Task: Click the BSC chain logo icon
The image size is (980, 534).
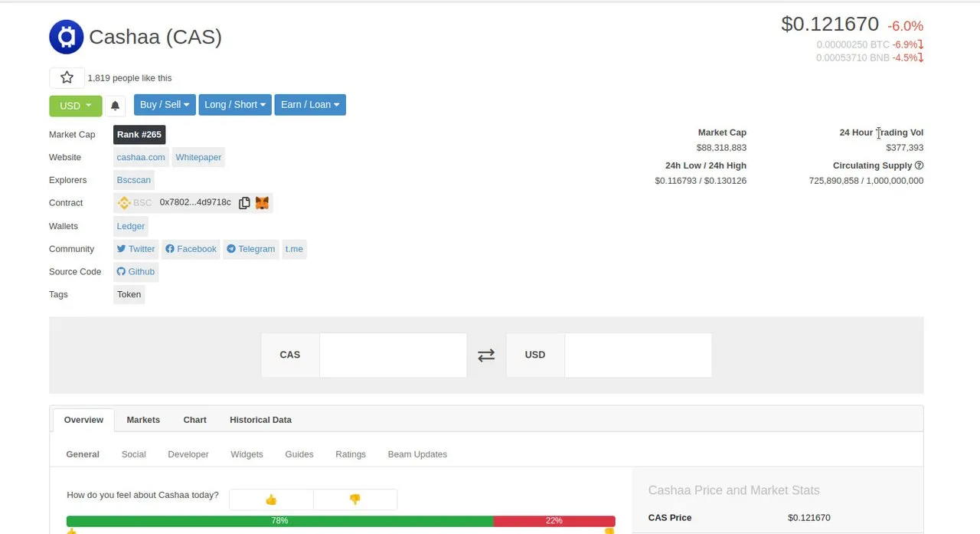Action: [124, 203]
